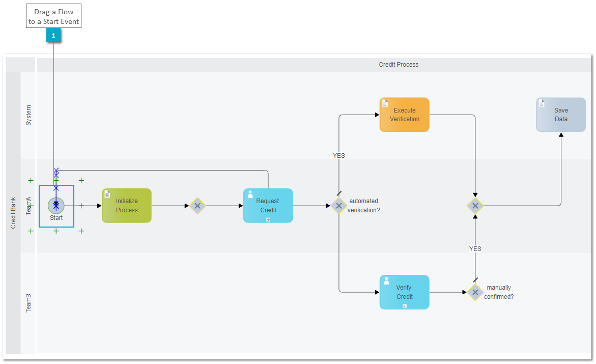Image resolution: width=596 pixels, height=364 pixels.
Task: Select the gateway right of Initialize Process
Action: click(x=197, y=206)
